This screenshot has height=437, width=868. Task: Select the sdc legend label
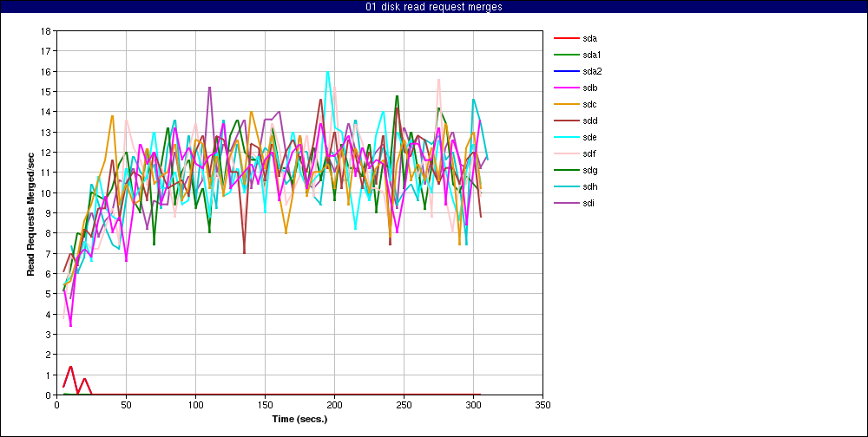coord(590,105)
